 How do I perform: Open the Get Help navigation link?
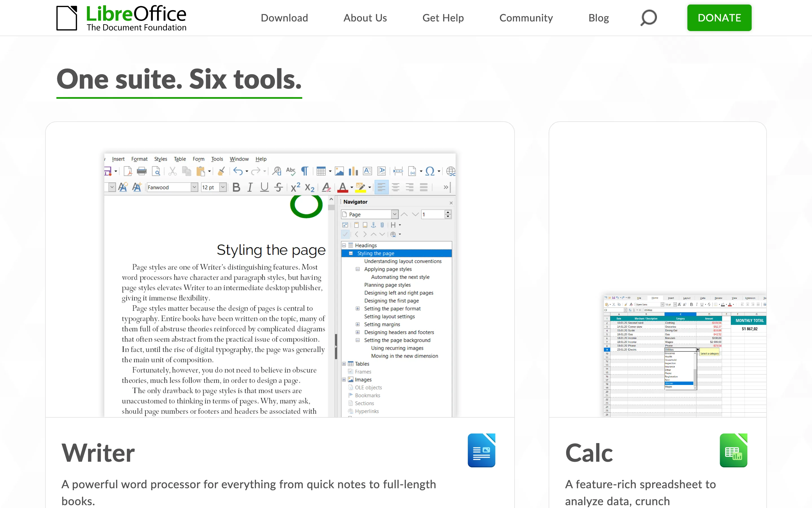click(x=443, y=18)
